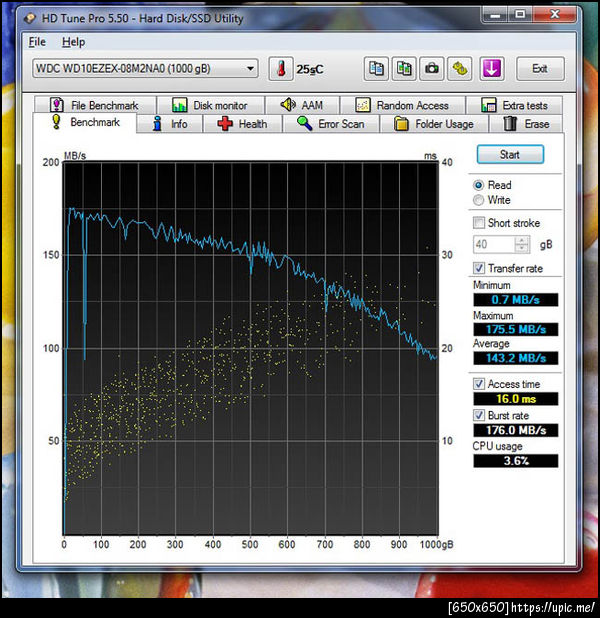Click the Minimum value 0.7 MB/s
The width and height of the screenshot is (600, 618).
(516, 300)
